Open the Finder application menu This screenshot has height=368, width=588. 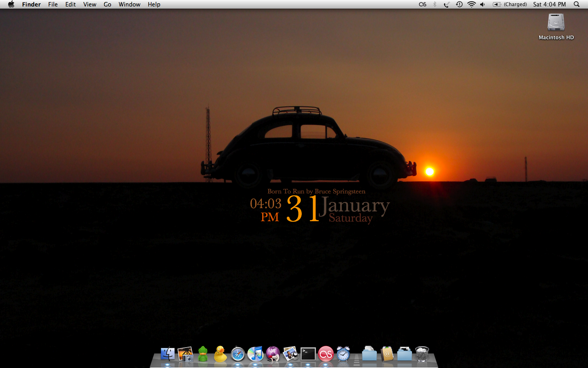point(31,4)
